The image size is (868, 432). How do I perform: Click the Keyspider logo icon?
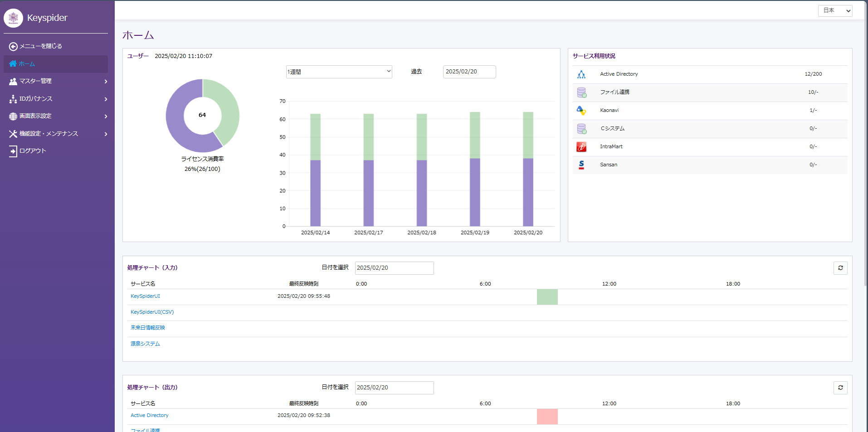point(13,18)
